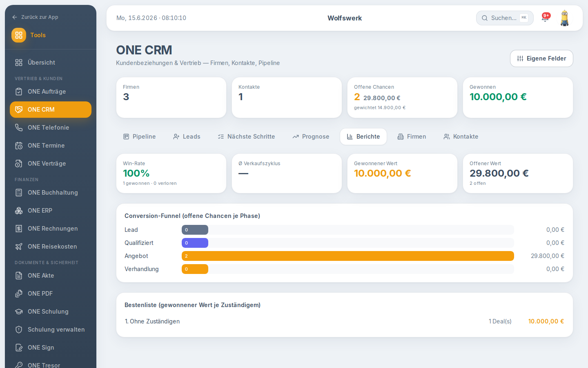Click the ONE Tresor key icon

[x=19, y=365]
